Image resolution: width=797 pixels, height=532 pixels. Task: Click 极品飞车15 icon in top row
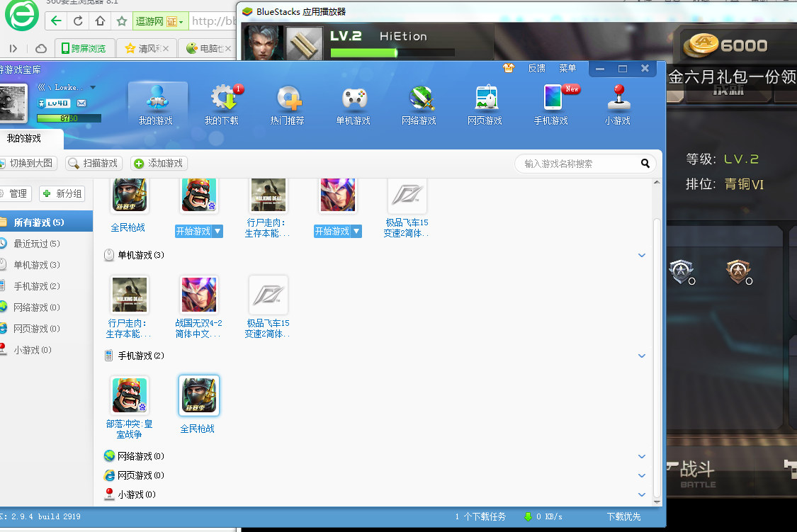coord(407,195)
